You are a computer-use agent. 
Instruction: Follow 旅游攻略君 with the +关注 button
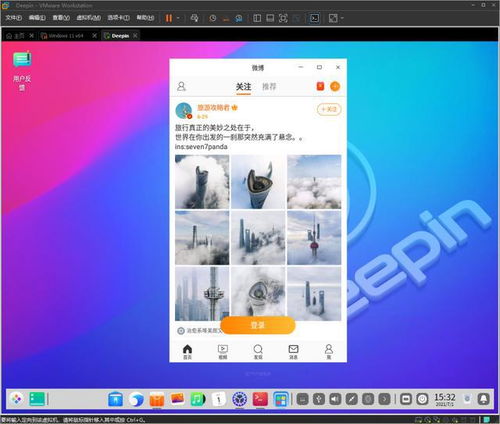329,109
